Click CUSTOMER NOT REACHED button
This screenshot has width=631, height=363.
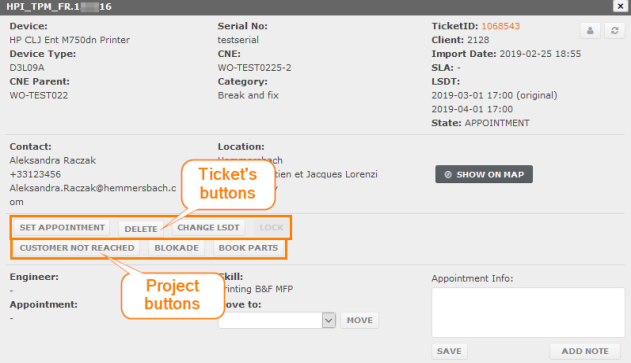(77, 248)
